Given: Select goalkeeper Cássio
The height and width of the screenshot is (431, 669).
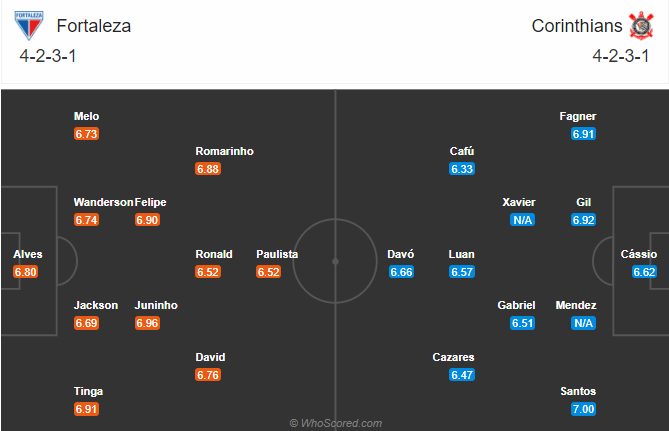Looking at the screenshot, I should [x=638, y=254].
